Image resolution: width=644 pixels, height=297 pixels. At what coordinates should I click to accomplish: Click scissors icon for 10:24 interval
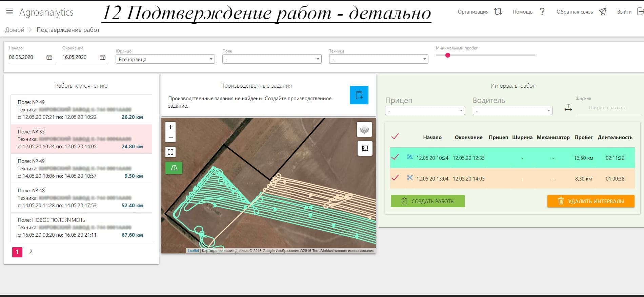point(410,157)
